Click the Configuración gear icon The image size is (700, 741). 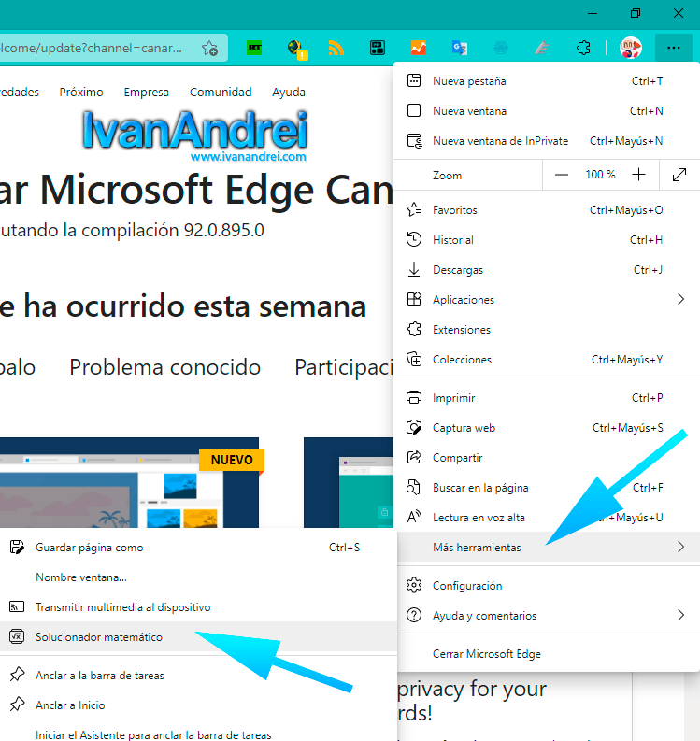click(414, 586)
